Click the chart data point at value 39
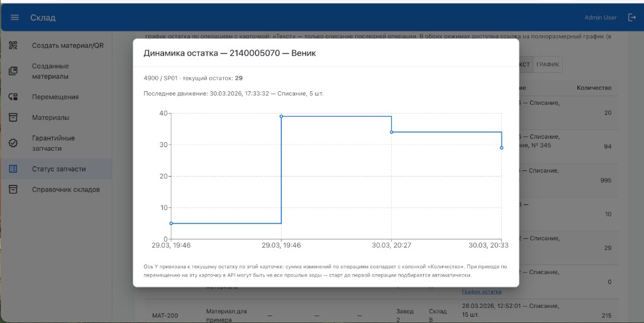 tap(281, 116)
